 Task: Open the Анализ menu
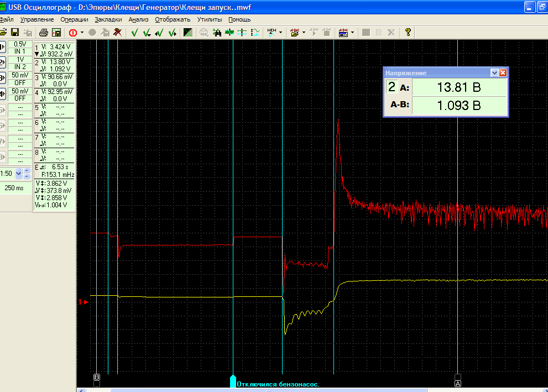[138, 19]
